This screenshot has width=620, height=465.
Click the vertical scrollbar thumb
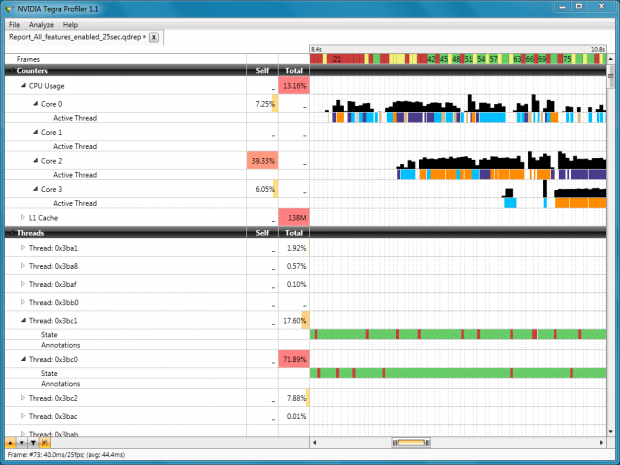pos(611,77)
